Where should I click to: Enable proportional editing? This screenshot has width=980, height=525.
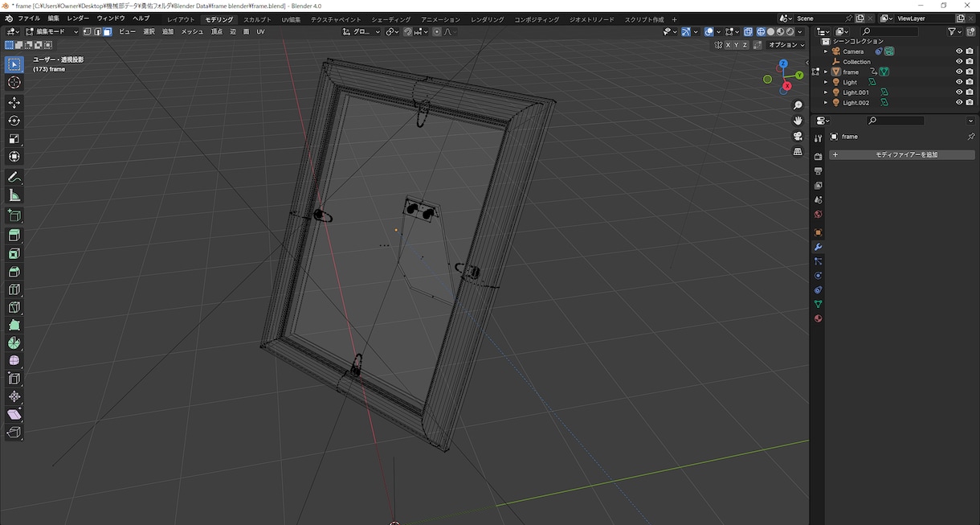tap(437, 31)
